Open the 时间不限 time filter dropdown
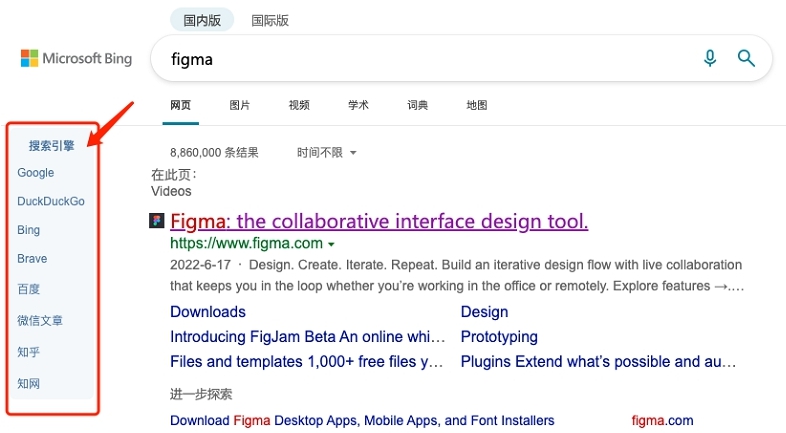The image size is (786, 433). click(326, 153)
